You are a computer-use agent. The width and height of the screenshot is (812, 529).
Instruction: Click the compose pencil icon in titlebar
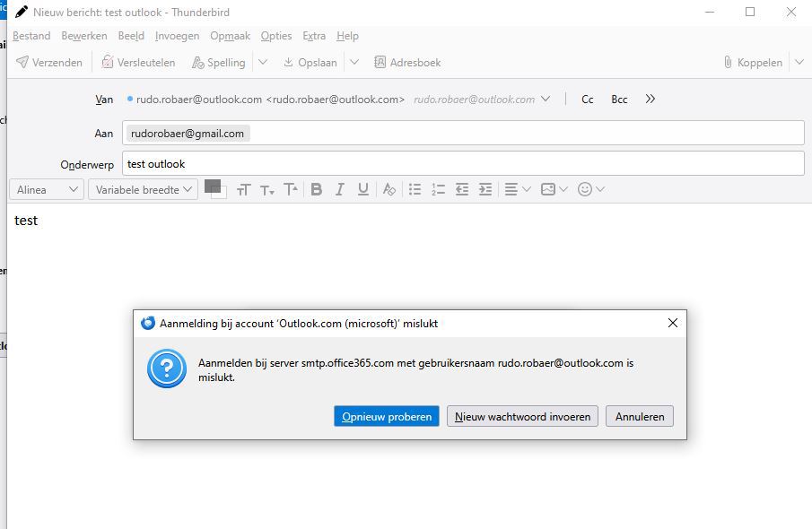[22, 12]
